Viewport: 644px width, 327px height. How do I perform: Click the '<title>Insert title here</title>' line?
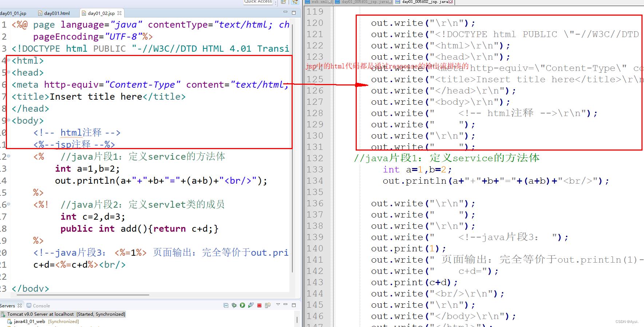[99, 97]
